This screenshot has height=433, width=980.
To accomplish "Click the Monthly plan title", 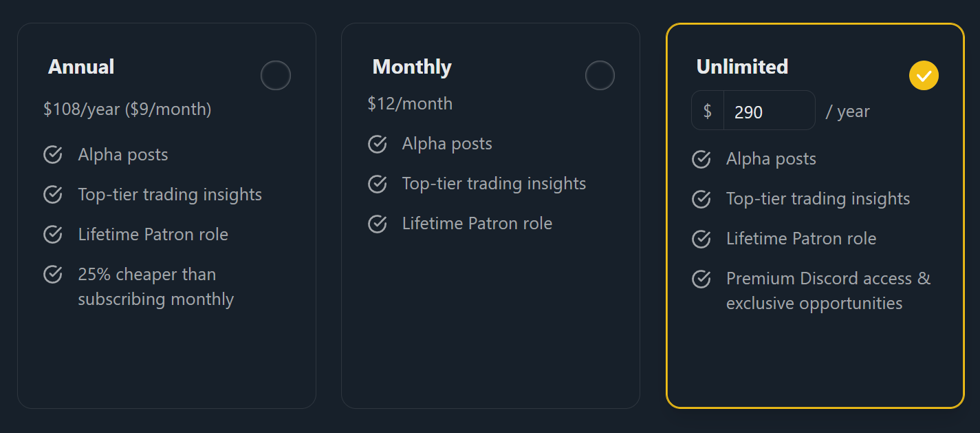I will (x=412, y=67).
